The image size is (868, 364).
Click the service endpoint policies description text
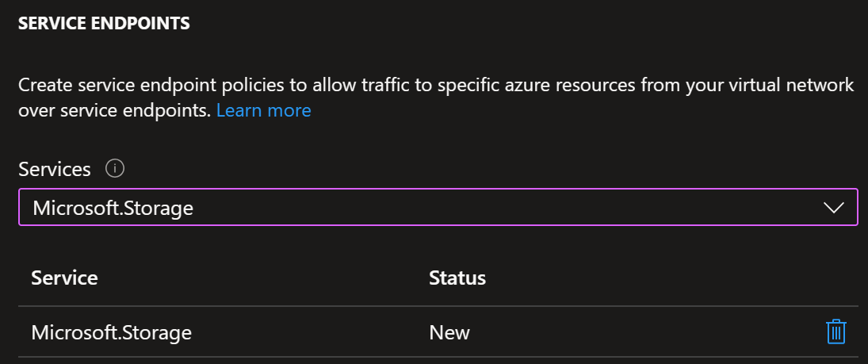tap(436, 98)
